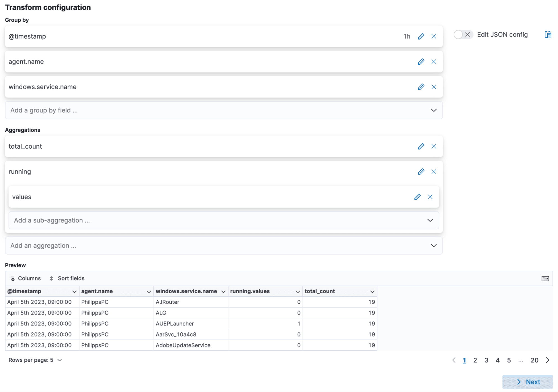558x392 pixels.
Task: Remove the agent.name group by field
Action: pyautogui.click(x=434, y=62)
